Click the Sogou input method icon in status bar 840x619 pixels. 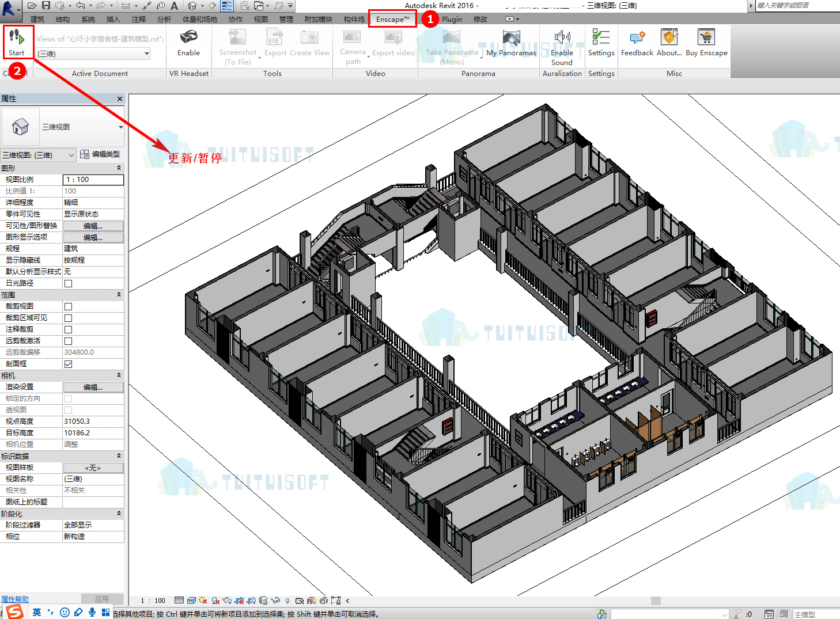coord(15,612)
